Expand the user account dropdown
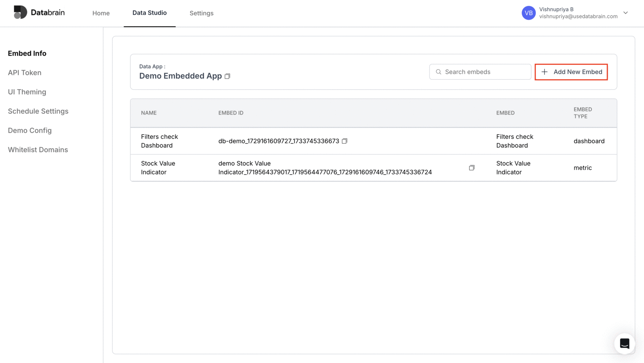The width and height of the screenshot is (644, 363). [x=626, y=13]
